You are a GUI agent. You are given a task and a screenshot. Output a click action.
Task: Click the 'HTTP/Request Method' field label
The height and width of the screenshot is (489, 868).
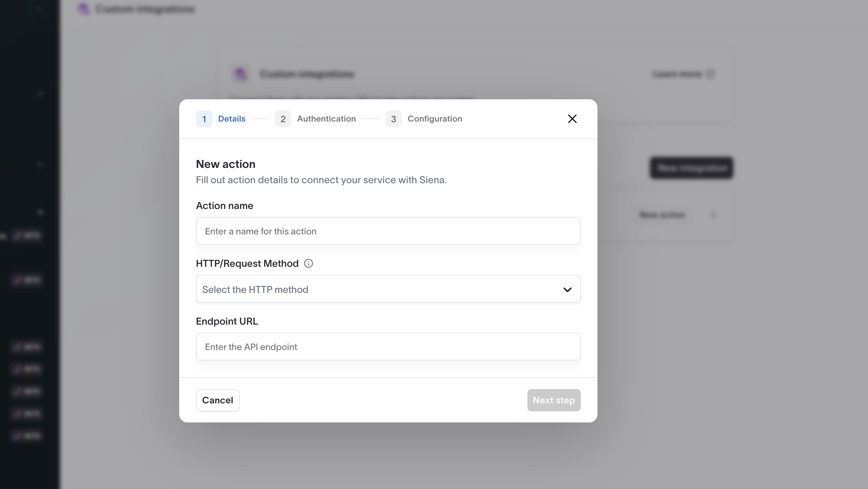(247, 263)
